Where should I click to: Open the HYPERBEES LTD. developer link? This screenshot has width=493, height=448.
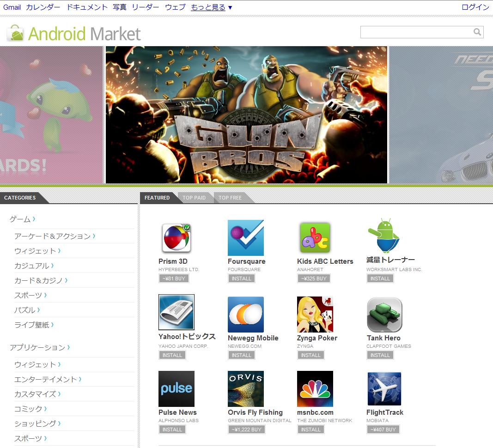click(179, 269)
